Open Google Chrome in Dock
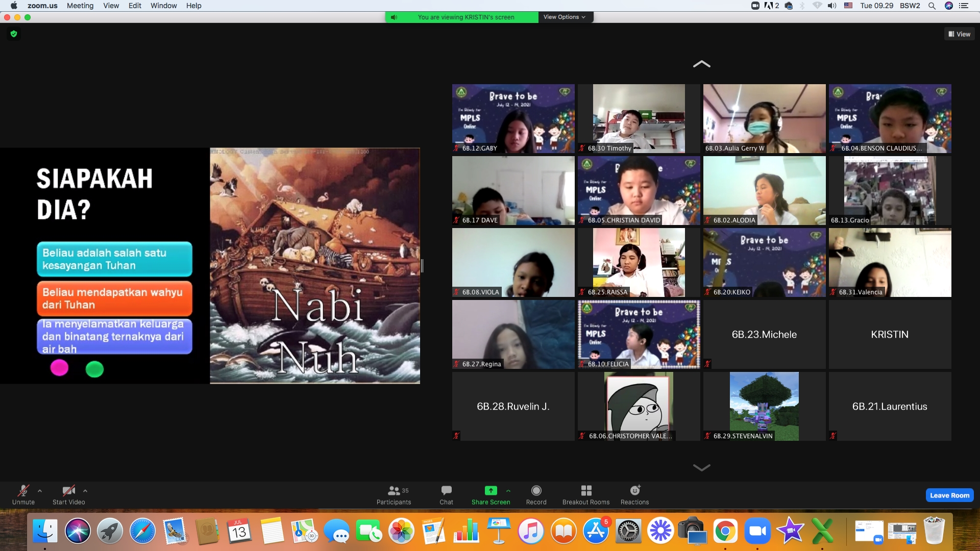Screen dimensions: 980x551 [725, 532]
